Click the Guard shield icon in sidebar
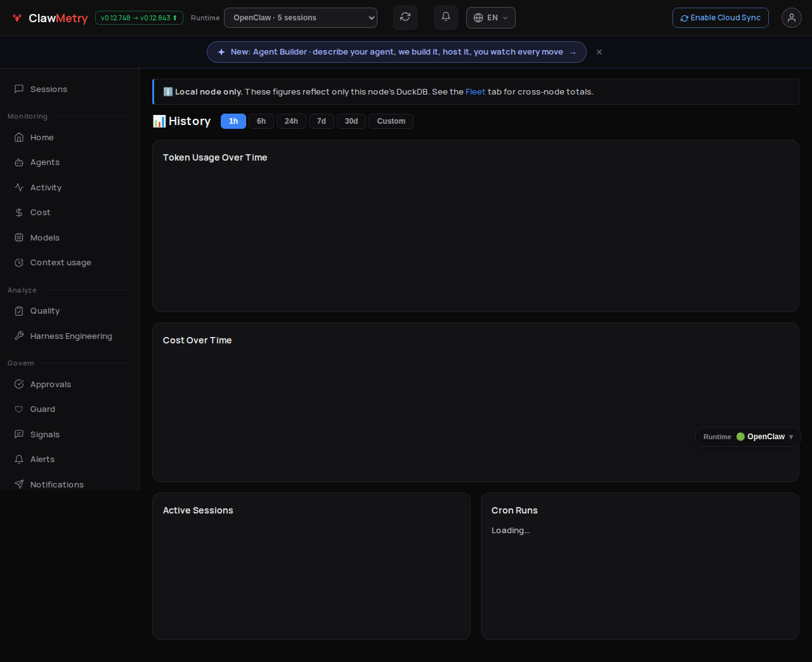Screen dimensions: 812x662 click(19, 409)
